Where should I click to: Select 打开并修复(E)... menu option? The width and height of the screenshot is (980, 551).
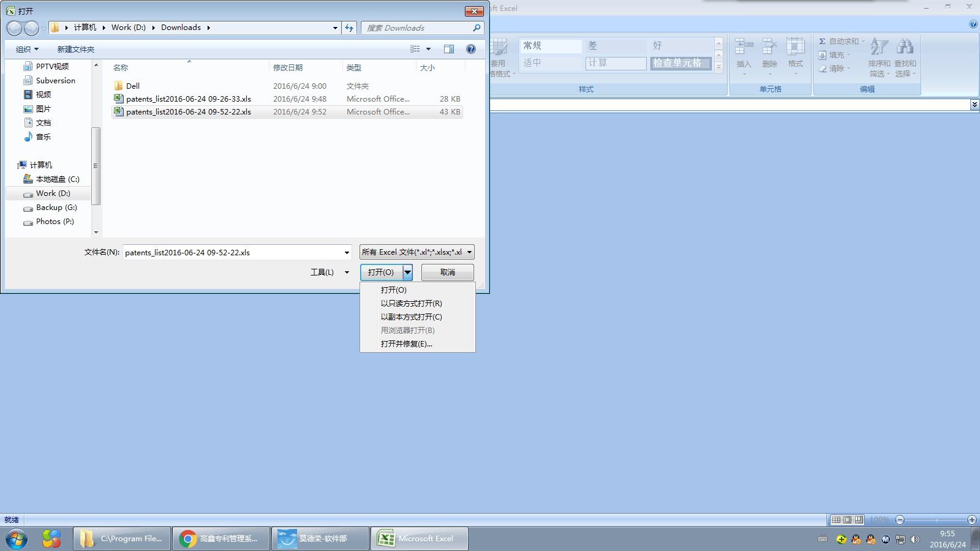pos(406,344)
